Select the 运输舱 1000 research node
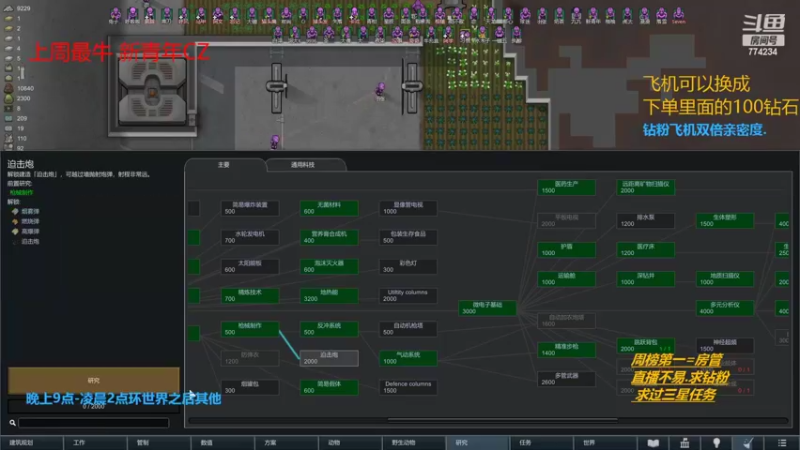 click(566, 279)
